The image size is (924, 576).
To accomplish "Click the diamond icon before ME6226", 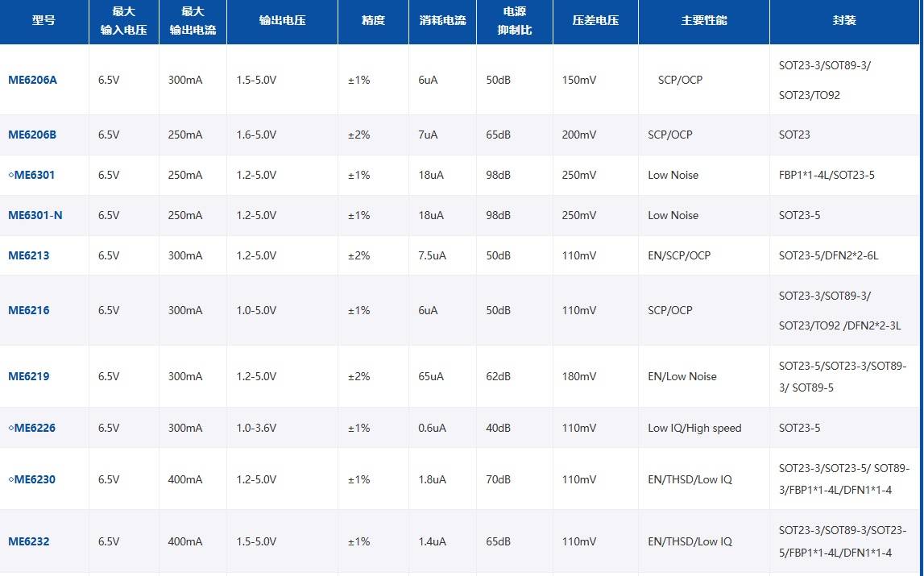I will click(10, 428).
